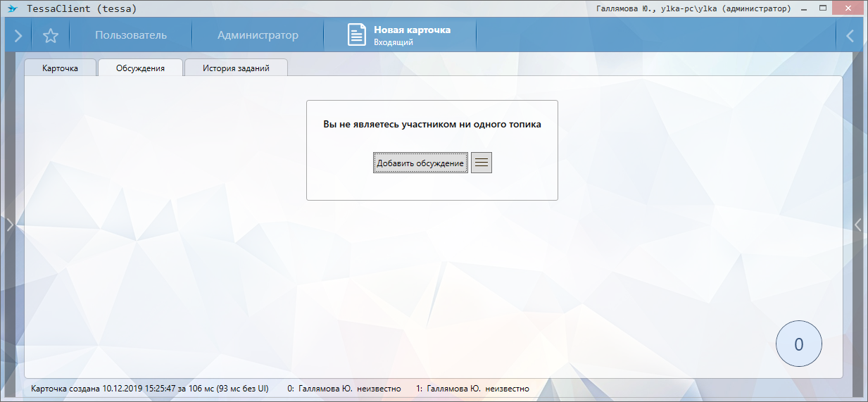Click status entry 0: Галлямова Ю.
The image size is (868, 402).
344,389
